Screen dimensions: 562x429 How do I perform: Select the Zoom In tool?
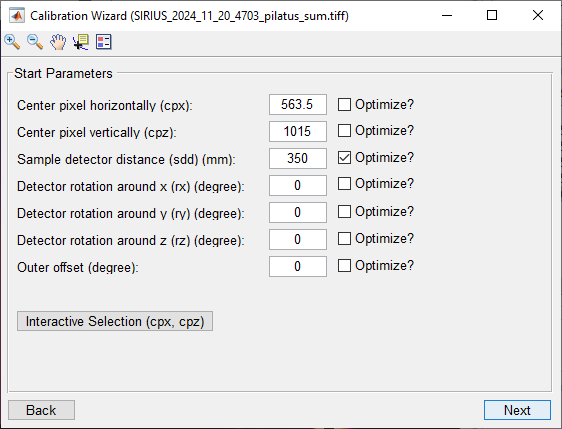[x=12, y=42]
